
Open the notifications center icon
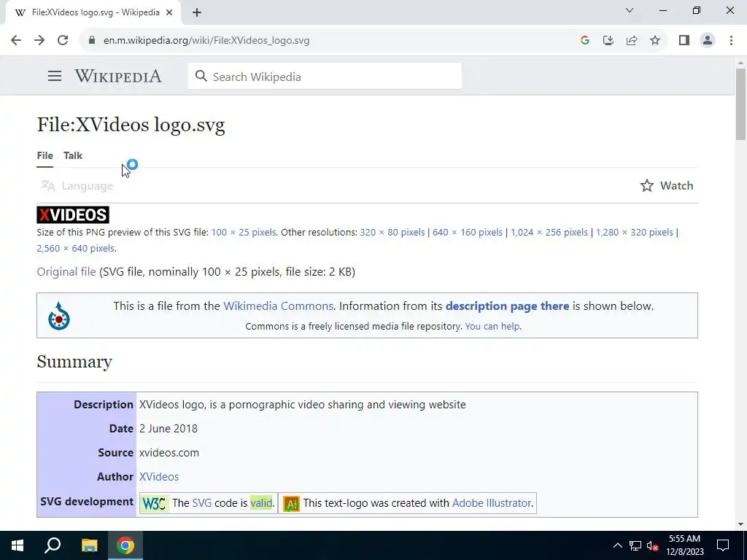[x=723, y=545]
